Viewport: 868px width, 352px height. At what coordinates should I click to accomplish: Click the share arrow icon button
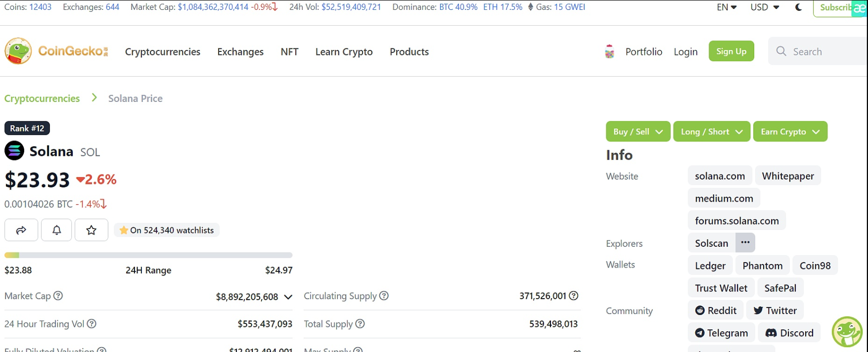tap(21, 230)
